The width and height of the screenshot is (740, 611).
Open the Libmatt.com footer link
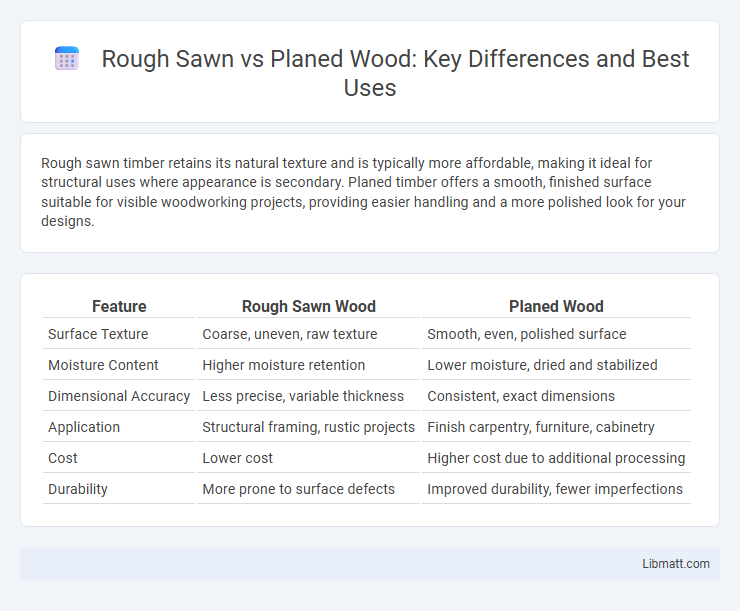676,564
